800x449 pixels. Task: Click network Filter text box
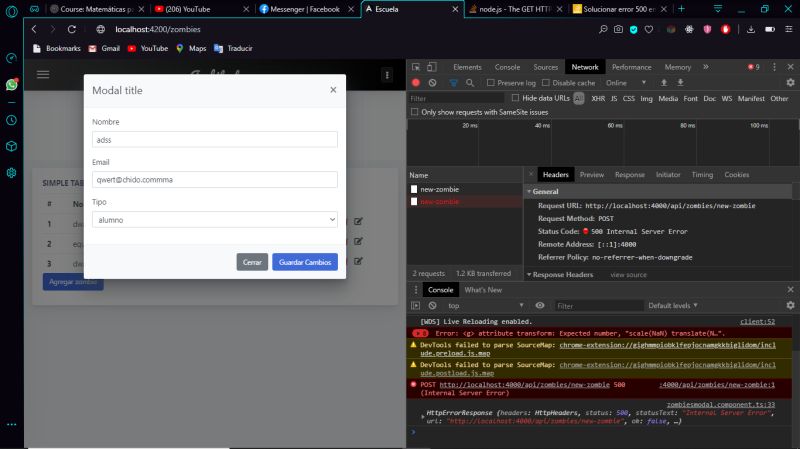coord(457,98)
